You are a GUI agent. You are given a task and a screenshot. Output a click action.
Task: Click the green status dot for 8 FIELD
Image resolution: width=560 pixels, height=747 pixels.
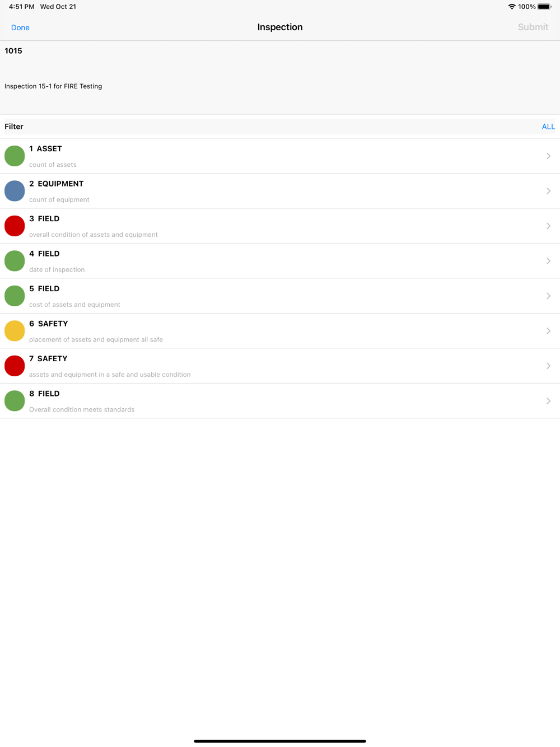tap(15, 401)
